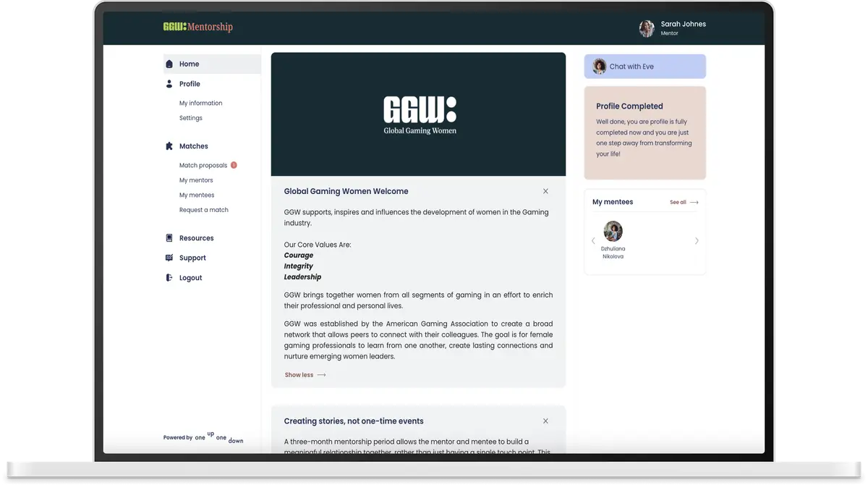This screenshot has width=868, height=485.
Task: Click the Logout door icon
Action: click(169, 278)
